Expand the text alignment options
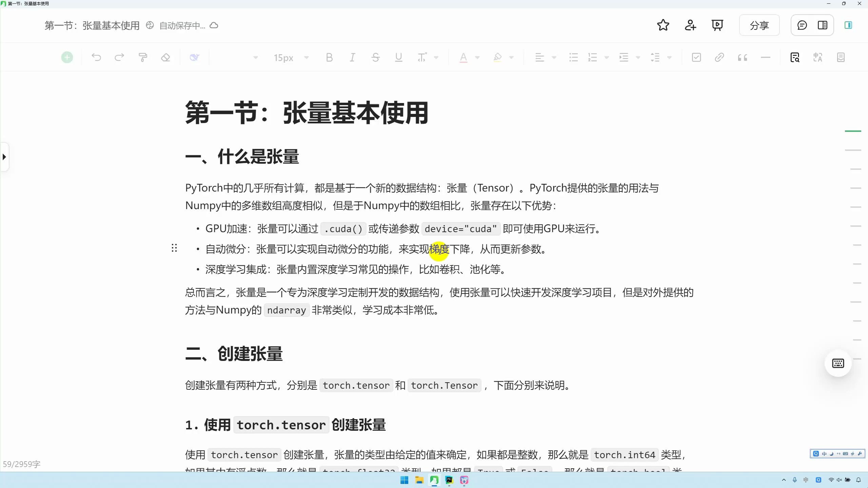868x488 pixels. [554, 57]
